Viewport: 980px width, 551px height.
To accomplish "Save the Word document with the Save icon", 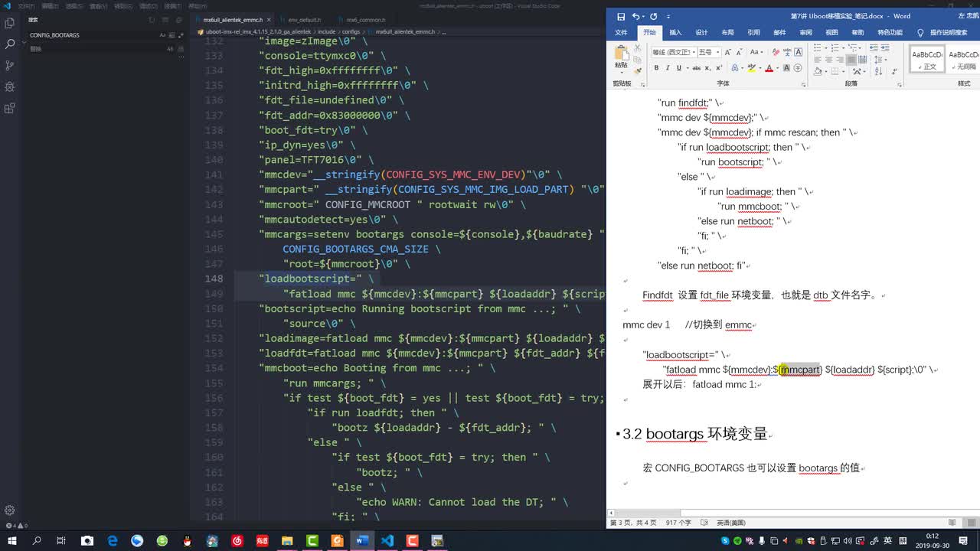I will [621, 16].
